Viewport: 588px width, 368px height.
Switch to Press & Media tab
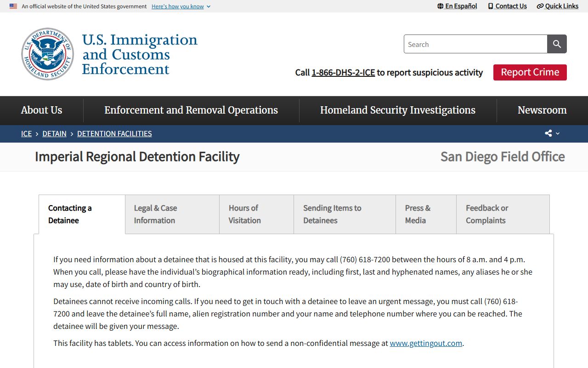pyautogui.click(x=426, y=214)
